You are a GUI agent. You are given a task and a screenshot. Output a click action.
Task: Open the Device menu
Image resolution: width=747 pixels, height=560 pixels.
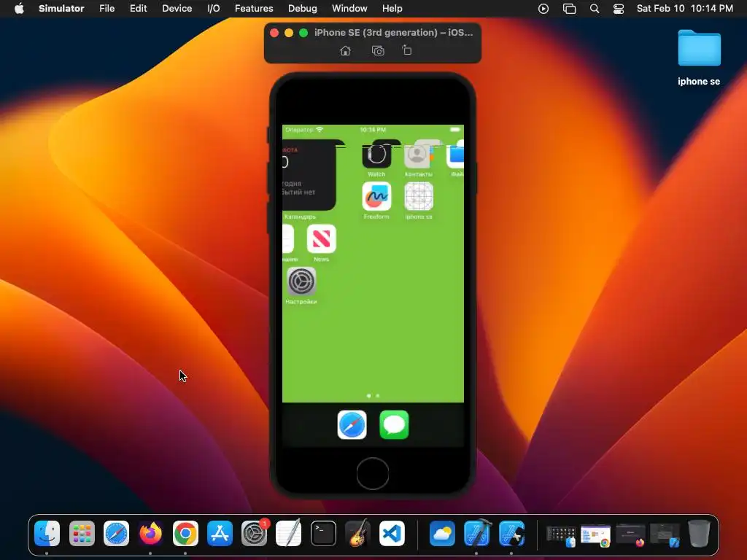[177, 9]
